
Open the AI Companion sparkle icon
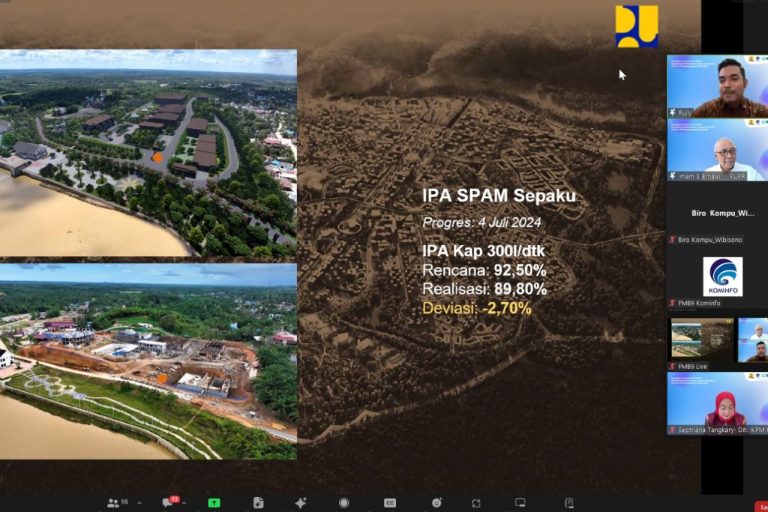[x=300, y=502]
